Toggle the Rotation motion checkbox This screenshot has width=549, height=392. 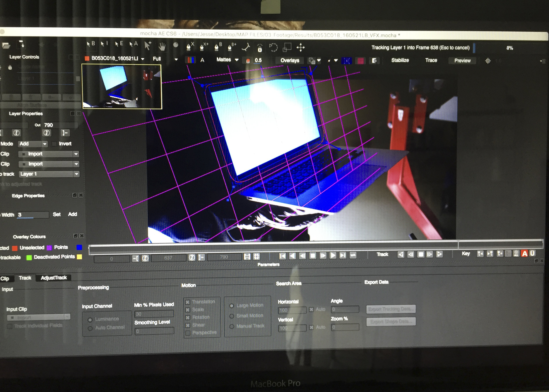pyautogui.click(x=187, y=317)
